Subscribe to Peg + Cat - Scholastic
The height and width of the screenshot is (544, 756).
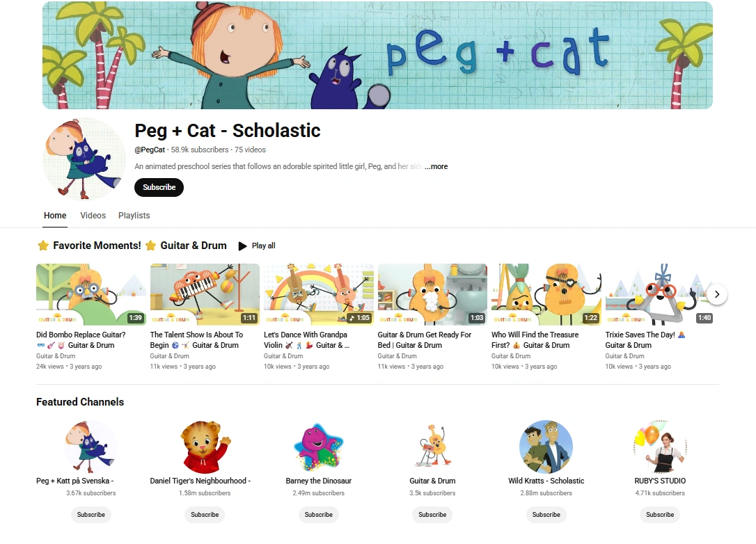pos(159,187)
